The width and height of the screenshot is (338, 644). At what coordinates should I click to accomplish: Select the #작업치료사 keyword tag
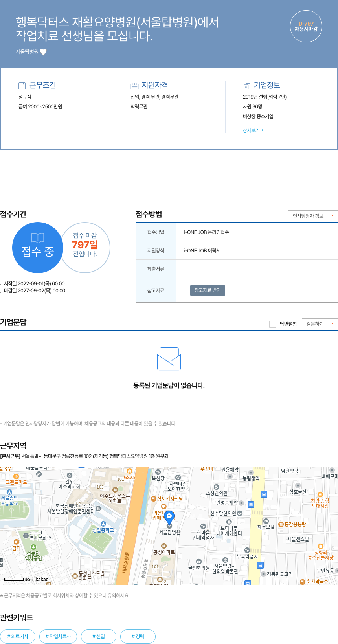pos(58,636)
